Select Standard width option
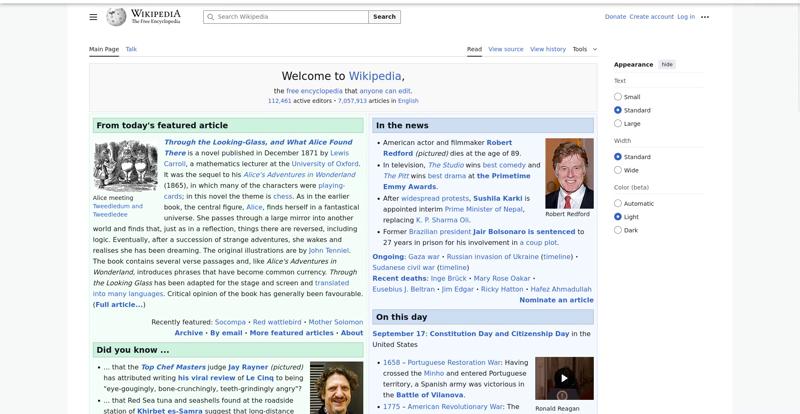The image size is (800, 414). [x=618, y=157]
